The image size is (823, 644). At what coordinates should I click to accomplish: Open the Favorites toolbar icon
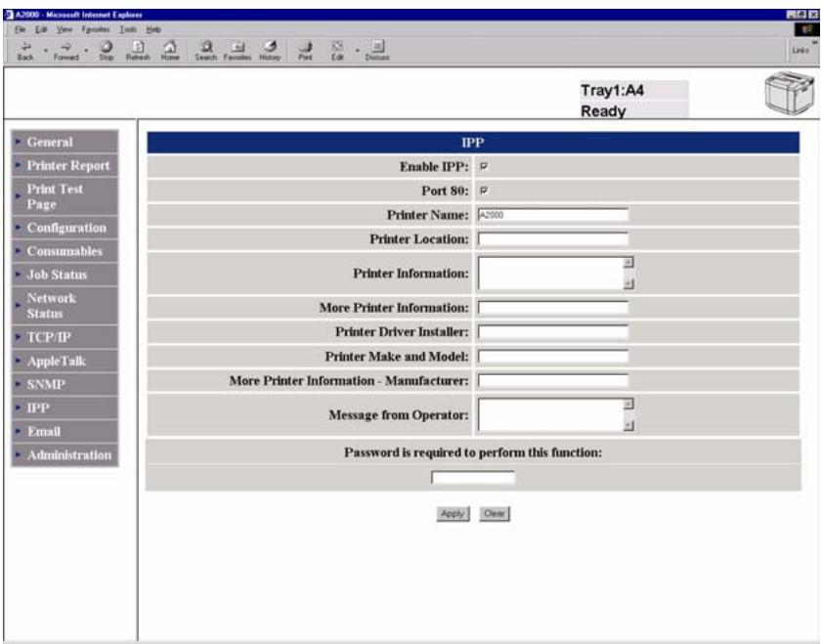238,51
